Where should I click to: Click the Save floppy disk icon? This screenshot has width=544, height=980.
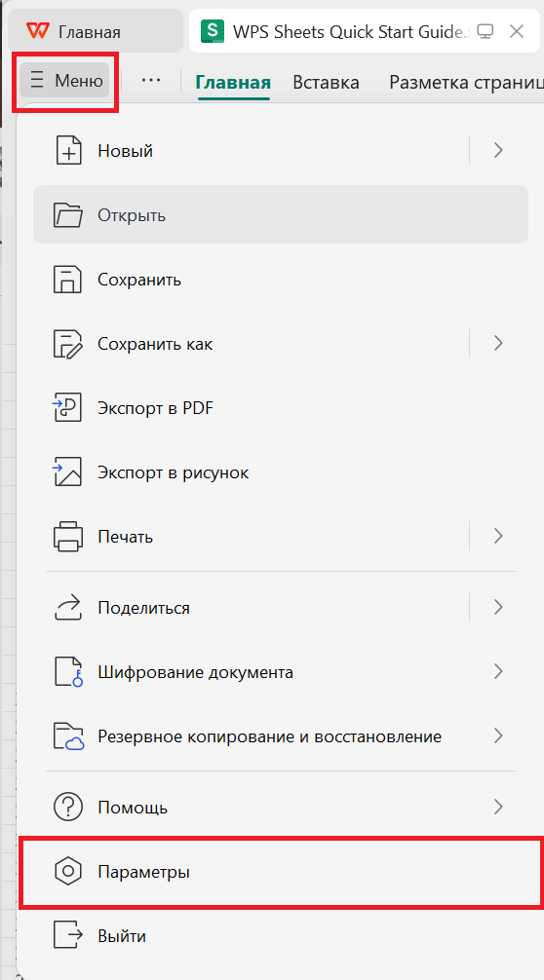coord(68,280)
